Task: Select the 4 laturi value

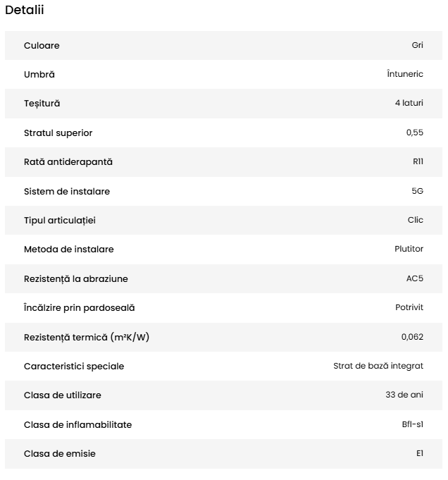Action: (409, 104)
